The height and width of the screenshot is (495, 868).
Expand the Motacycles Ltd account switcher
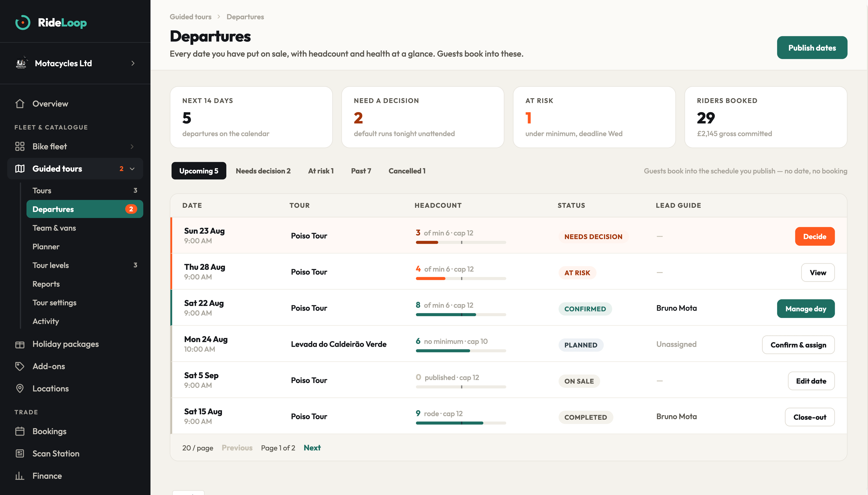[75, 63]
